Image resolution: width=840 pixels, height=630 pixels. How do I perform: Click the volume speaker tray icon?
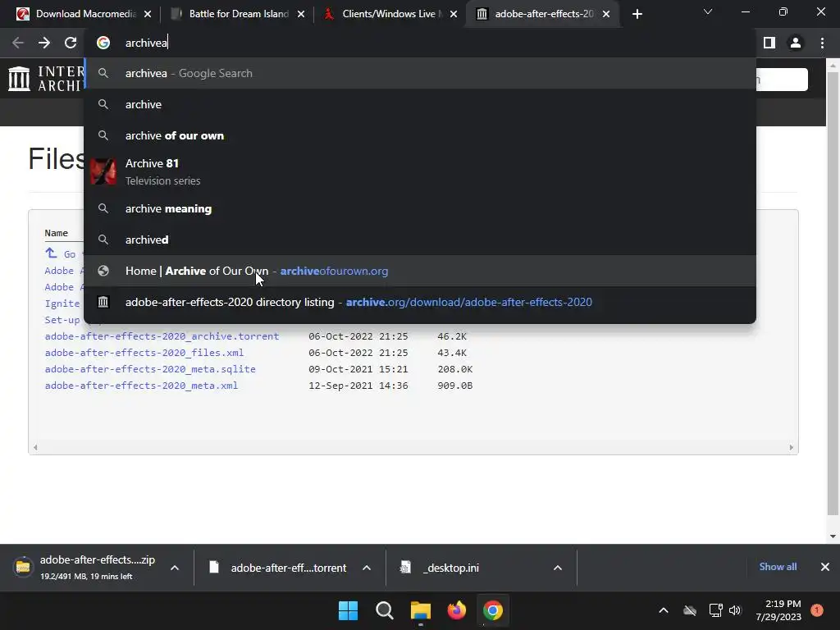coord(735,610)
